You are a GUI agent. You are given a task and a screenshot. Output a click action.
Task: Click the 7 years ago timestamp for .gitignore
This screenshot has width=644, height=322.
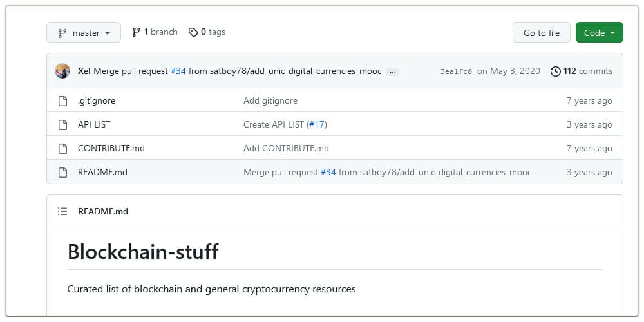pyautogui.click(x=589, y=100)
